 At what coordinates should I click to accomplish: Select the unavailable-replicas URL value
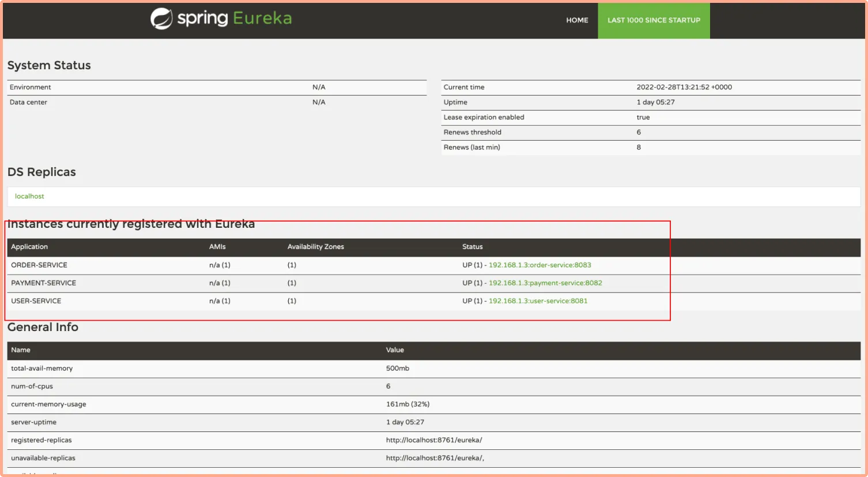pos(435,457)
